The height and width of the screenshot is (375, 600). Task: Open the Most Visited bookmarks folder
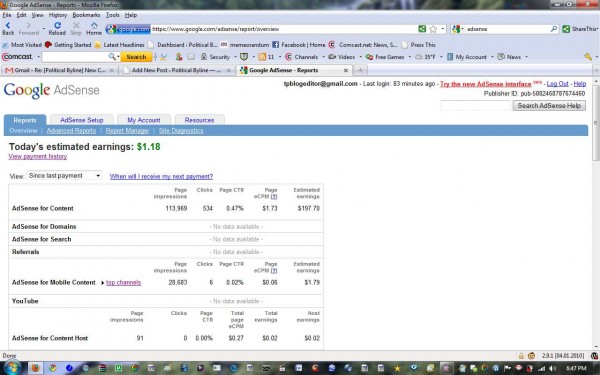[22, 45]
